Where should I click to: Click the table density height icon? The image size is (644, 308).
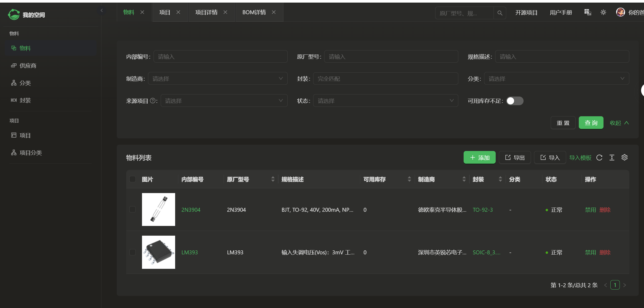pyautogui.click(x=612, y=158)
